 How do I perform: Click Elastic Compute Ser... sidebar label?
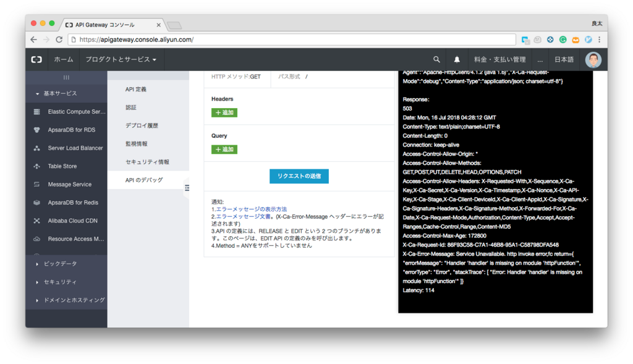[77, 112]
